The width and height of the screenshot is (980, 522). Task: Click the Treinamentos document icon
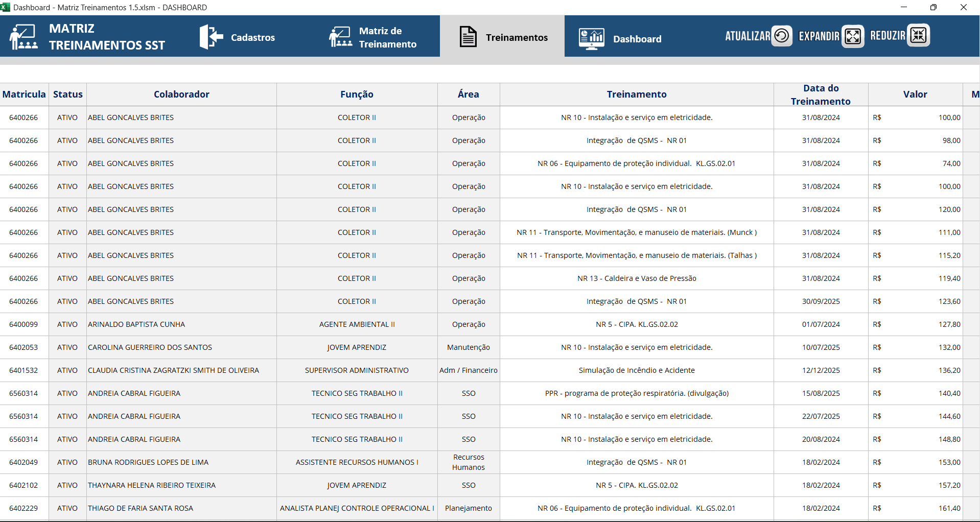tap(468, 37)
